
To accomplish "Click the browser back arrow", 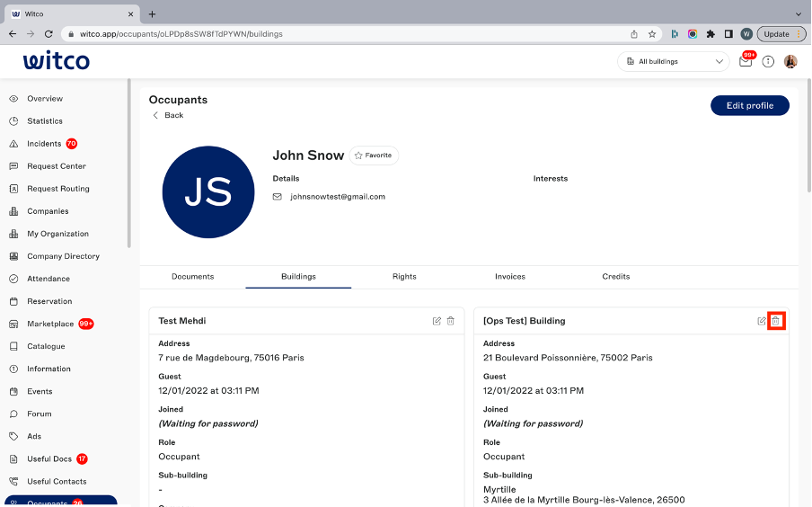I will point(13,34).
